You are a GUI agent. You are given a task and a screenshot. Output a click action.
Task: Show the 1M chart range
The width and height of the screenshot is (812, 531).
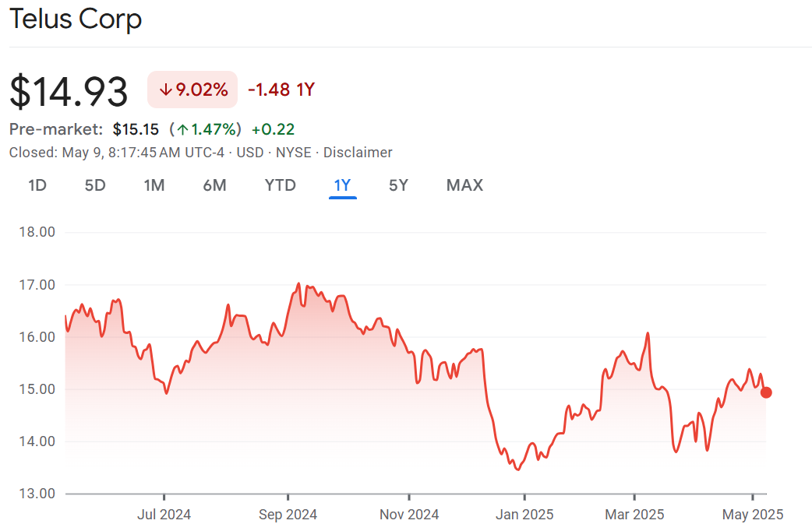pos(154,185)
